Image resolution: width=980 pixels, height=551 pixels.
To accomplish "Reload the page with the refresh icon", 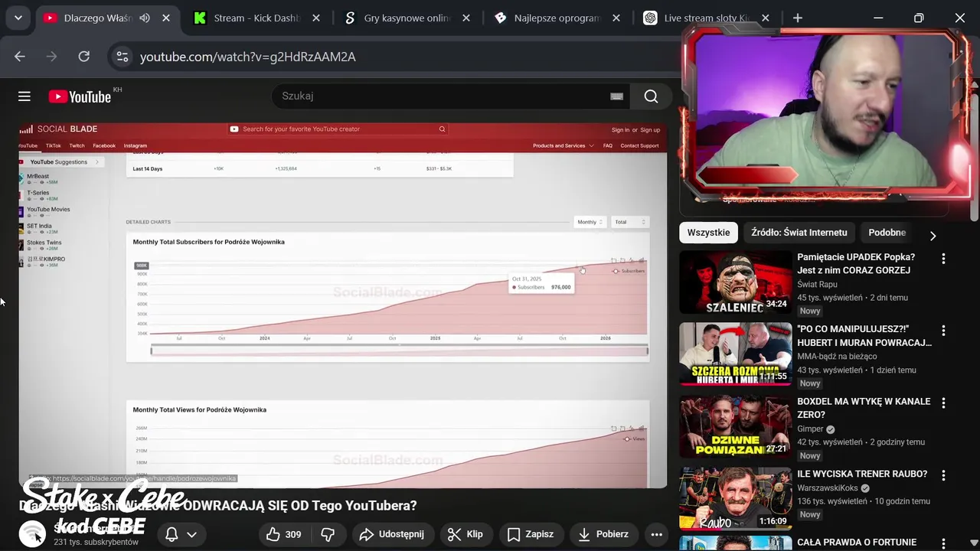I will pos(84,56).
